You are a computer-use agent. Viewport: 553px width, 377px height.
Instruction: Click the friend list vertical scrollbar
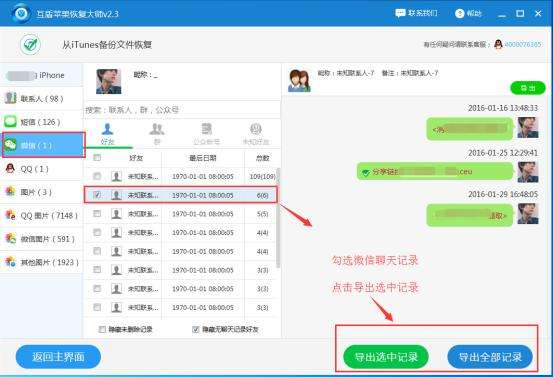(278, 217)
